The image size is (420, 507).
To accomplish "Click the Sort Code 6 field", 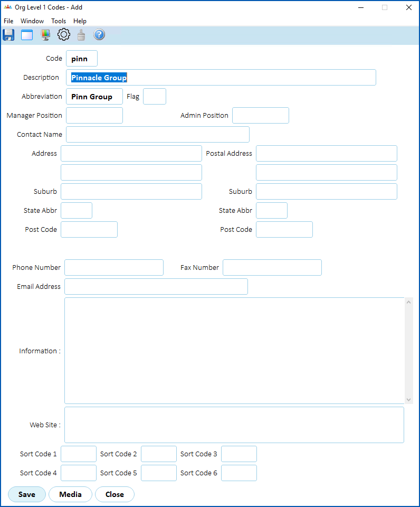I will pos(239,473).
